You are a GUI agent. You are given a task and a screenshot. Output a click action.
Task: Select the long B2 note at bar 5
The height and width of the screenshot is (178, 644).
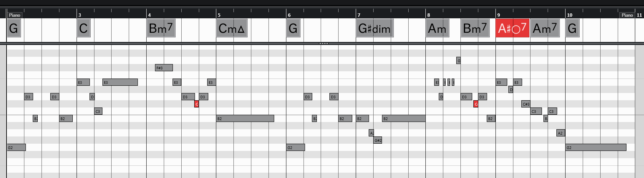(245, 119)
